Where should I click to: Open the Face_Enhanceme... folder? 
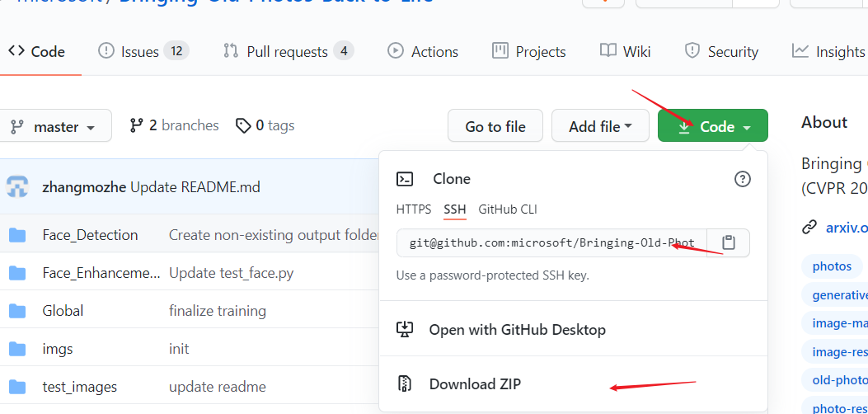tap(102, 274)
